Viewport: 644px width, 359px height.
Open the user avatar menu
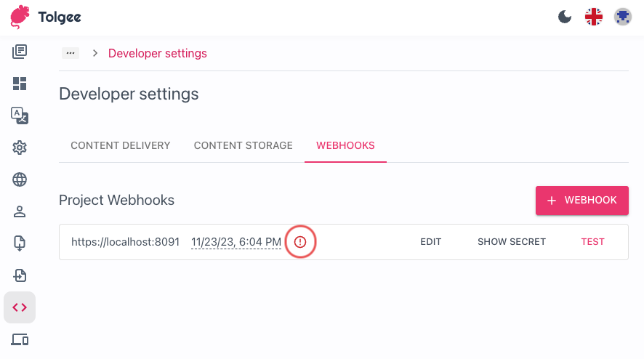point(622,17)
